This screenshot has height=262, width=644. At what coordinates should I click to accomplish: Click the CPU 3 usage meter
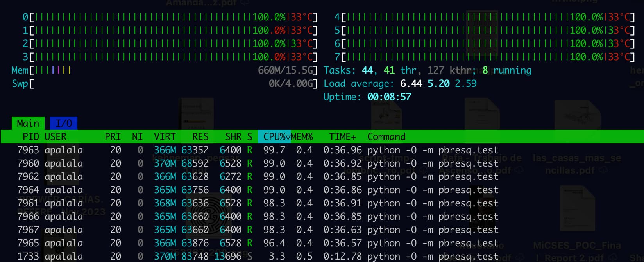pos(170,57)
